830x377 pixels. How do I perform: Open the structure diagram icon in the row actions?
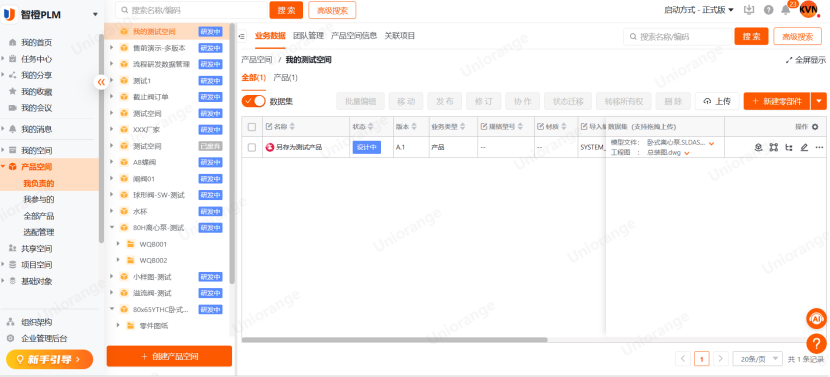click(x=773, y=148)
